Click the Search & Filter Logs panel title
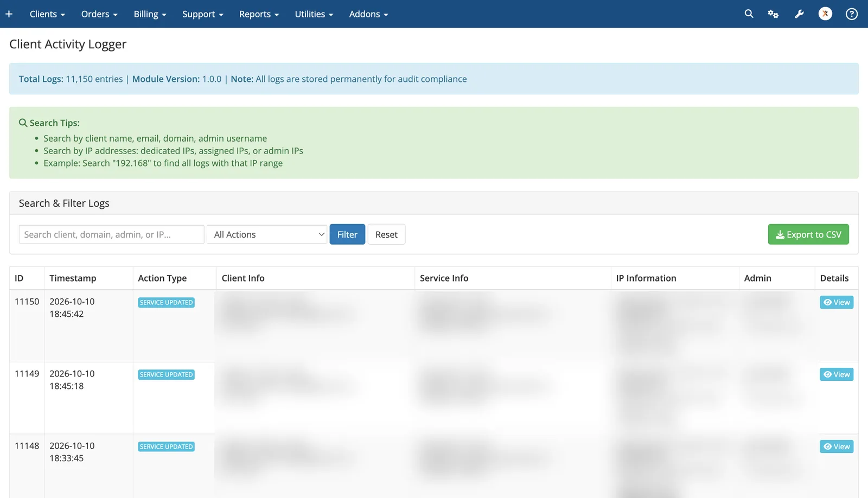Viewport: 868px width, 498px height. (x=64, y=203)
